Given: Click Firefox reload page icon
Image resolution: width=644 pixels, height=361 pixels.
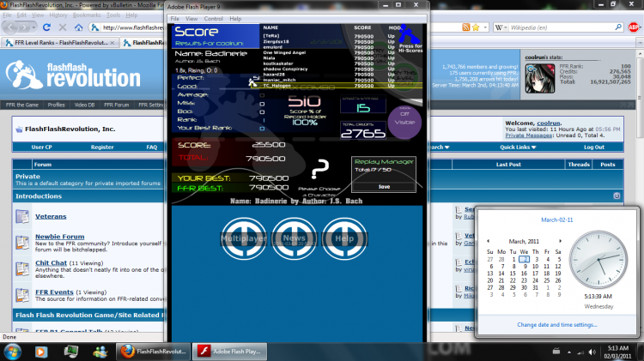Looking at the screenshot, I should point(46,27).
